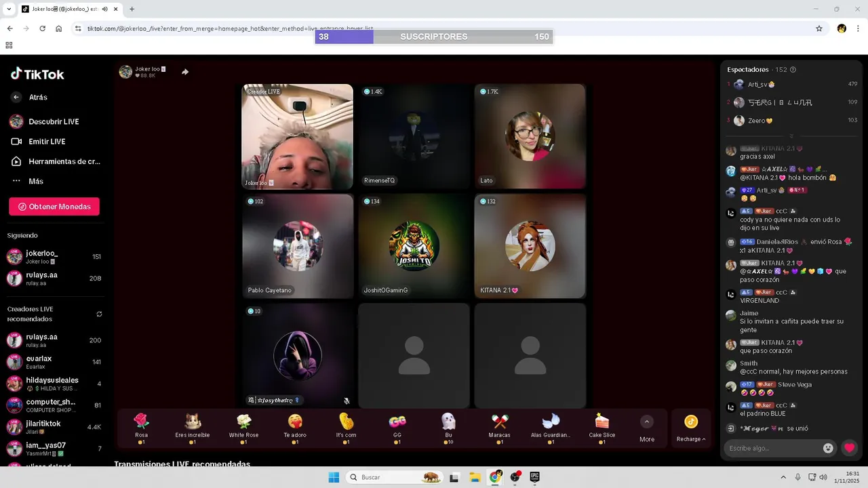Refresh Creadores LIVE recomendados list
The height and width of the screenshot is (488, 868).
[x=99, y=314]
